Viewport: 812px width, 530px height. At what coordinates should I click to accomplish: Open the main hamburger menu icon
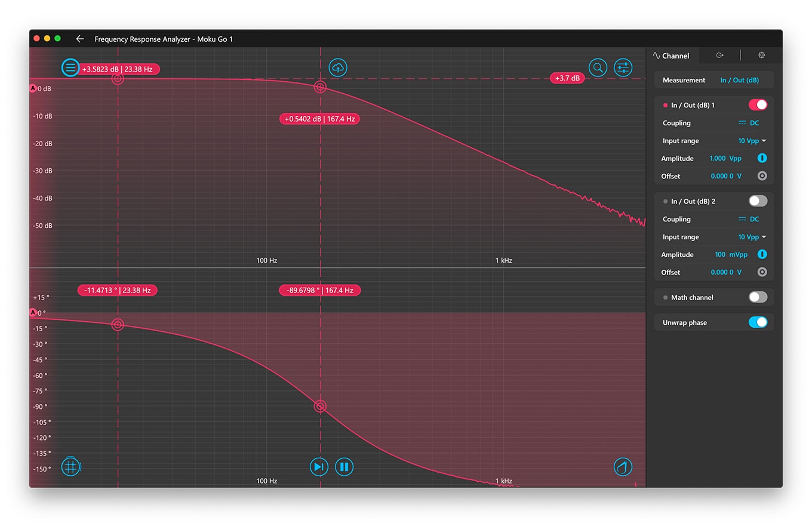click(70, 67)
